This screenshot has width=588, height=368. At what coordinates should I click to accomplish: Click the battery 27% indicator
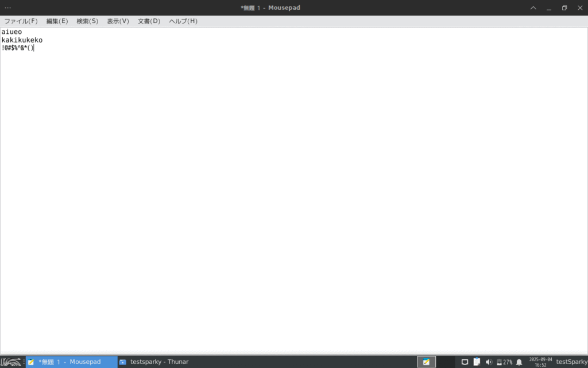(x=504, y=362)
